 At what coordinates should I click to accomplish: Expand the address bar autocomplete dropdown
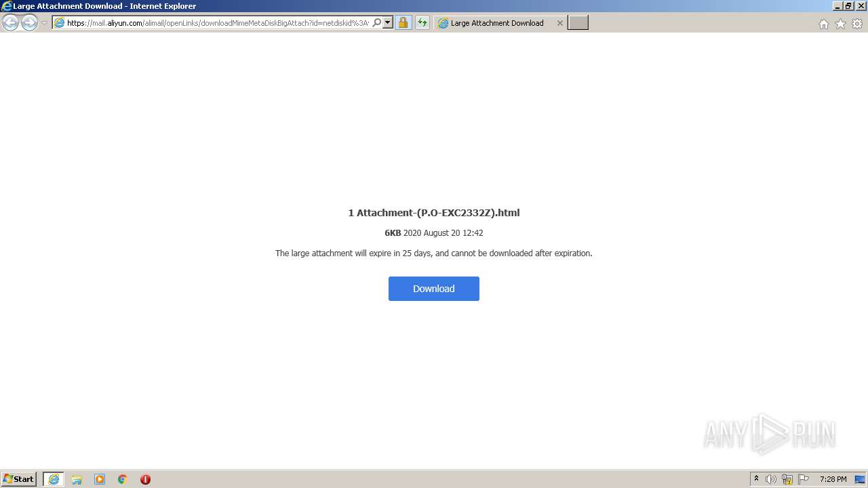[x=388, y=23]
